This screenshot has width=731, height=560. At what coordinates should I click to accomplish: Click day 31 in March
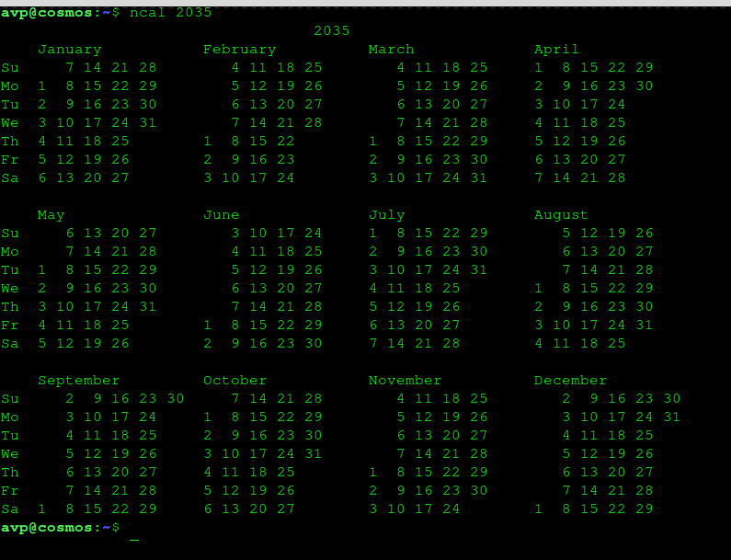[479, 178]
